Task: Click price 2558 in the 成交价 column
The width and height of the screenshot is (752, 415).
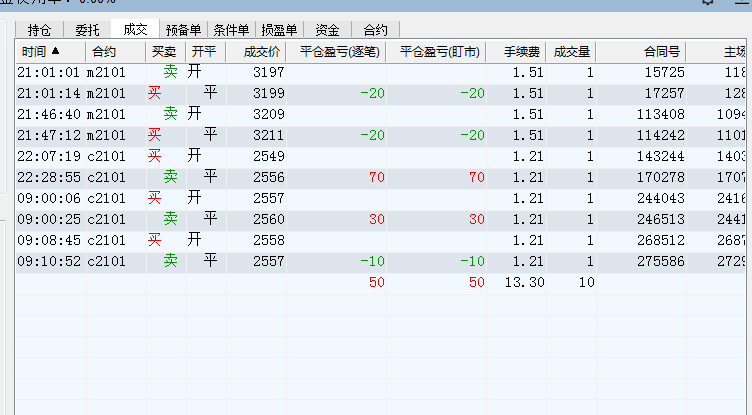Action: click(269, 240)
